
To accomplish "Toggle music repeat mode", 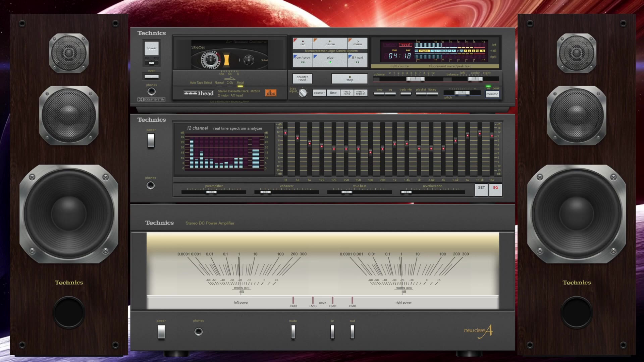I will pyautogui.click(x=361, y=93).
